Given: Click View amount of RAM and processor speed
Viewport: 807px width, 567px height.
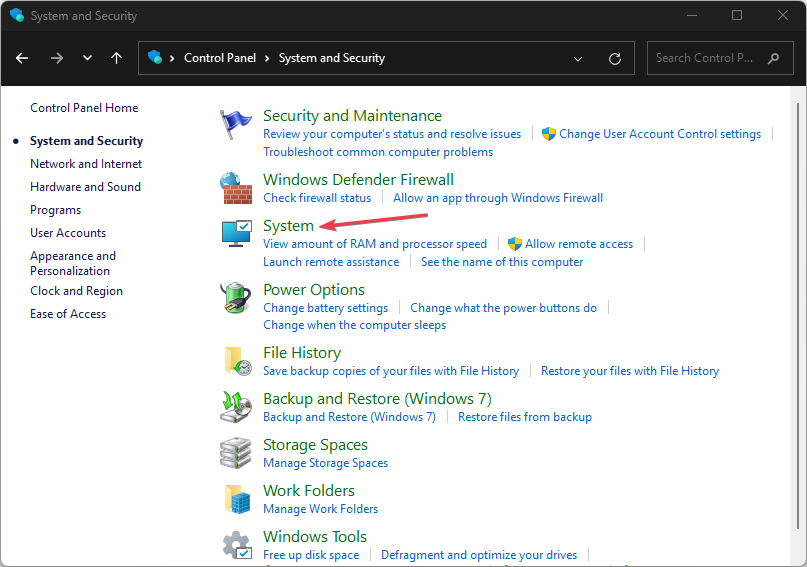Looking at the screenshot, I should [375, 244].
